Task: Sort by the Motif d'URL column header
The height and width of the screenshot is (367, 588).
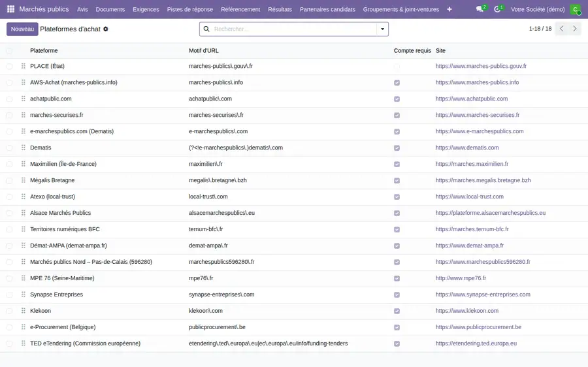Action: (x=204, y=50)
